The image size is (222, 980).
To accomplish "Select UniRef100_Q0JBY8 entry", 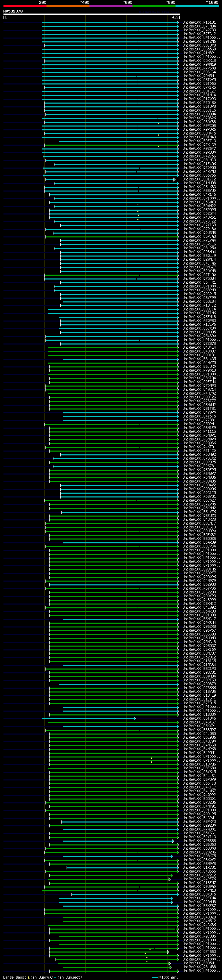I will click(x=199, y=45).
